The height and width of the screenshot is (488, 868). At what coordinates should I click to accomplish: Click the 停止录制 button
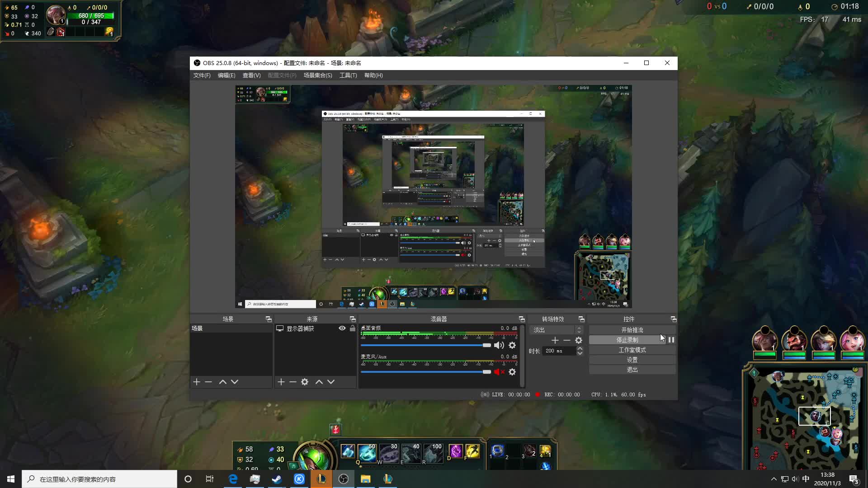click(x=627, y=340)
